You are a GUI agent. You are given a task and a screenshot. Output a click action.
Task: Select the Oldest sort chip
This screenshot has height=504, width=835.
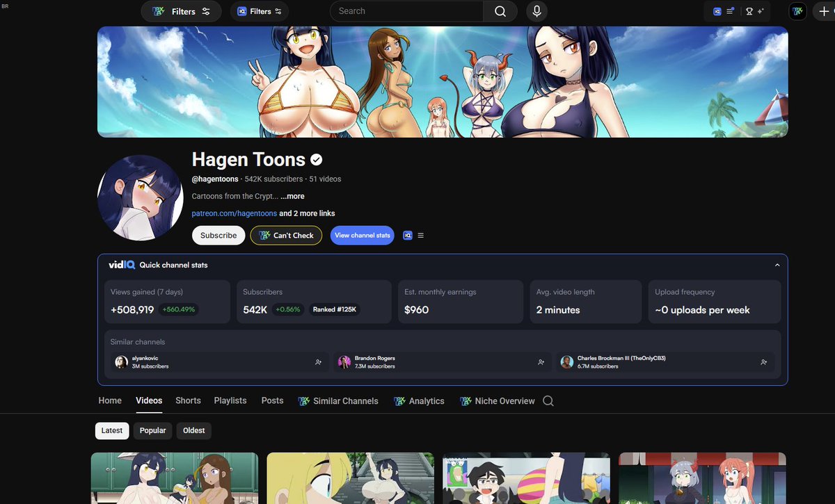(x=193, y=430)
